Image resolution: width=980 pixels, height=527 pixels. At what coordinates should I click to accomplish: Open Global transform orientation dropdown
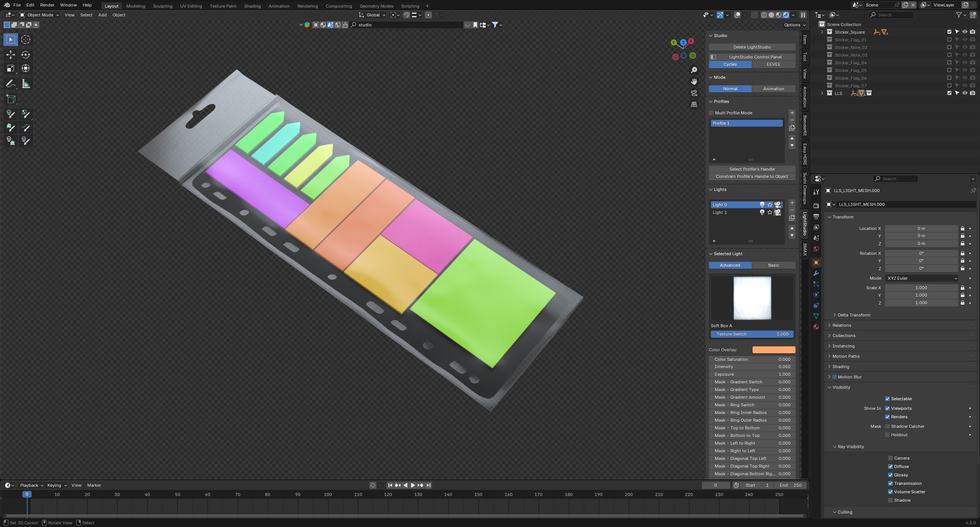[x=372, y=15]
